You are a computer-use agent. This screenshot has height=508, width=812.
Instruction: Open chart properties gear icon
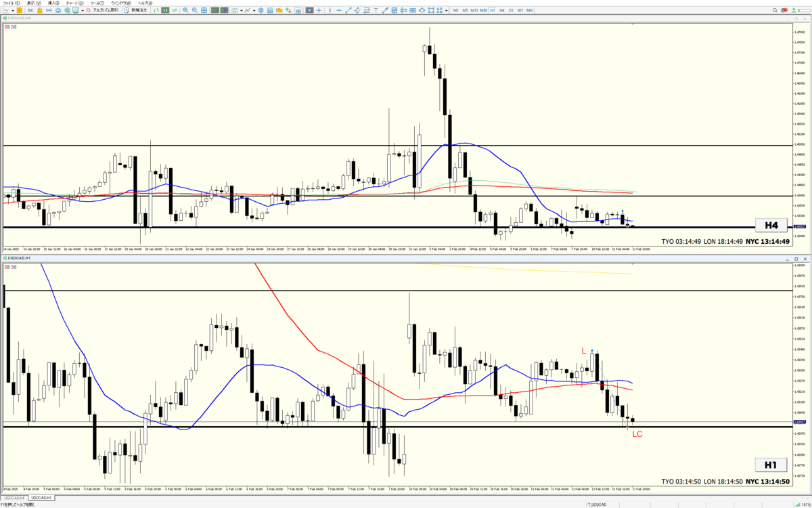[261, 10]
